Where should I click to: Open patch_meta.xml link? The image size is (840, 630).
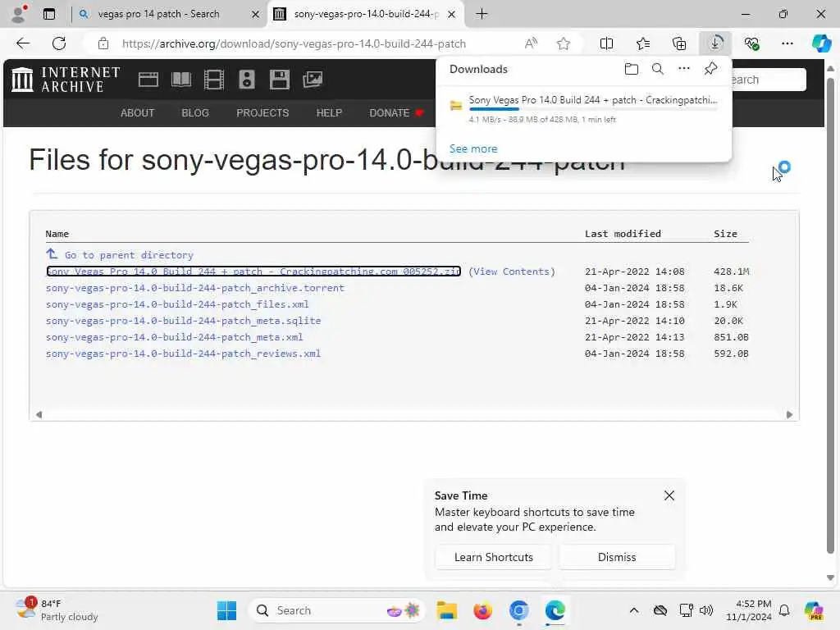[174, 337]
